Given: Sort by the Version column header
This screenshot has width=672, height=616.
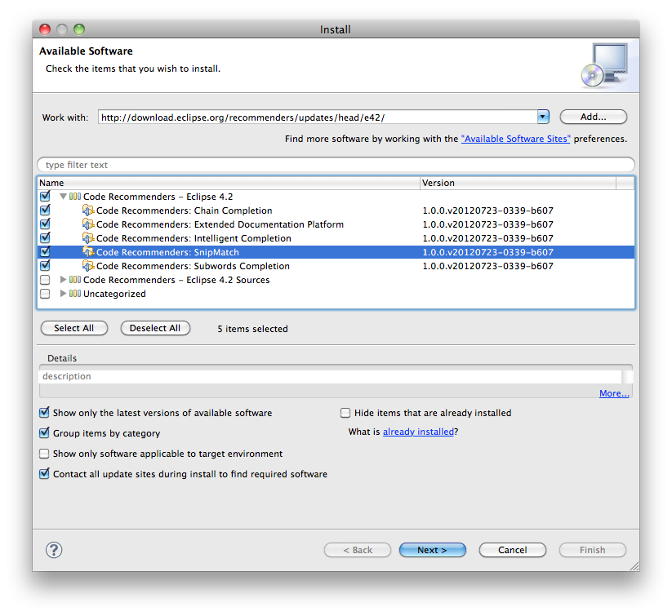Looking at the screenshot, I should [518, 183].
